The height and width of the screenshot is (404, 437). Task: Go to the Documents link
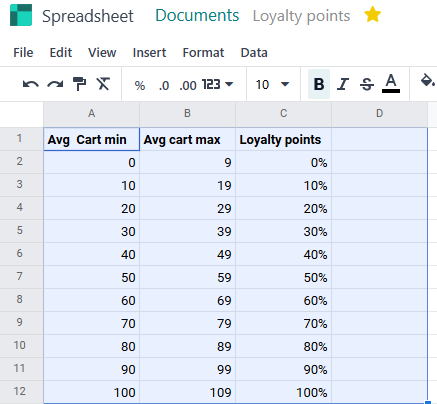197,15
